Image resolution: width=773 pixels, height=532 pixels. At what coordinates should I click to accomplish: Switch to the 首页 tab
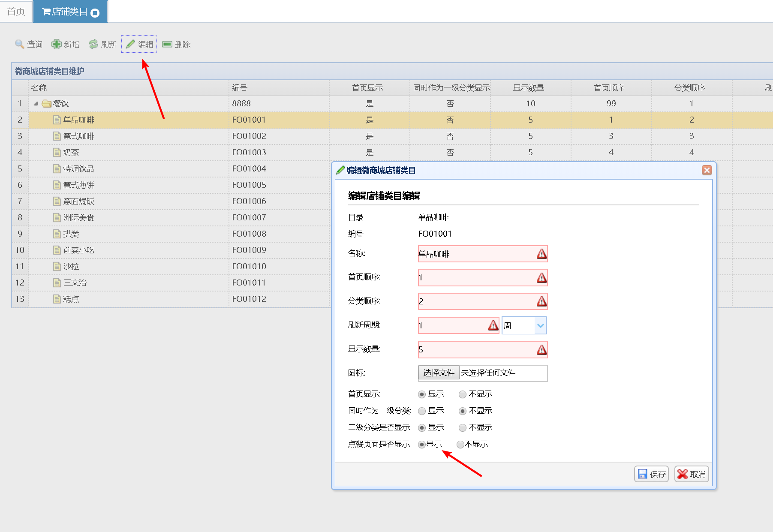pos(16,12)
